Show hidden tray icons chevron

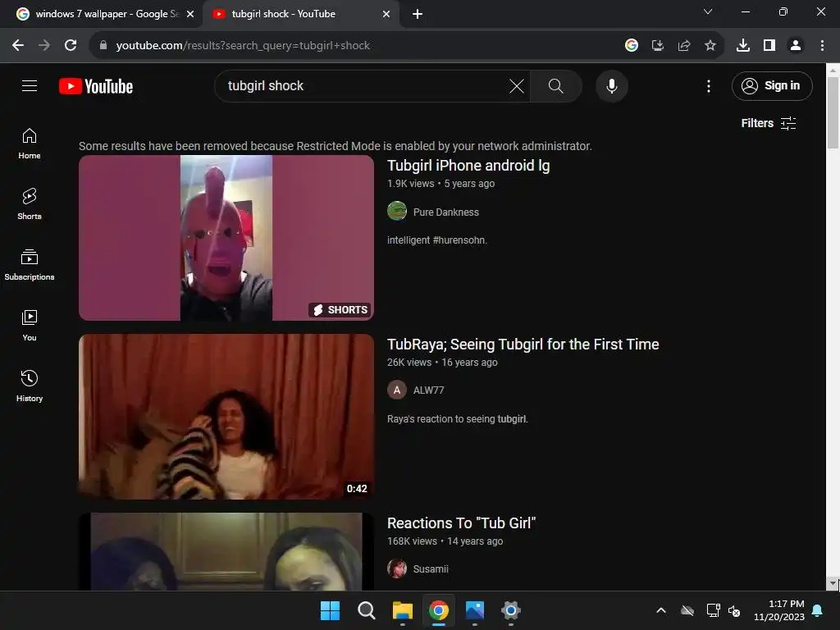pos(661,610)
